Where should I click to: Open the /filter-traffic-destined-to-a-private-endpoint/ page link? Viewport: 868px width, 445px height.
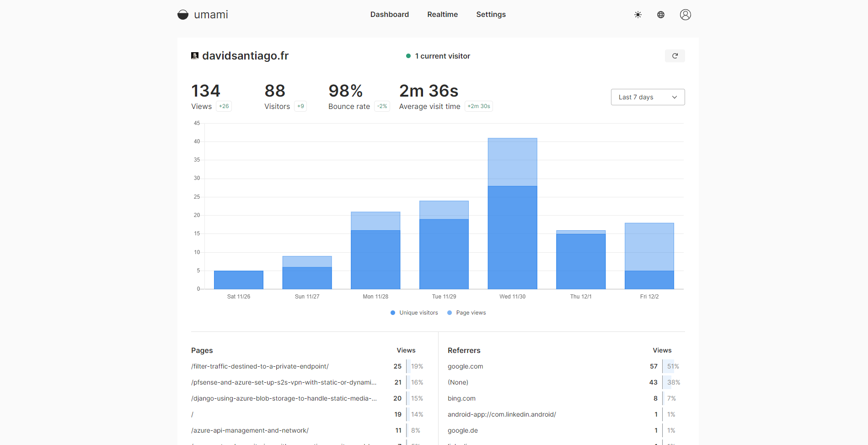click(260, 366)
